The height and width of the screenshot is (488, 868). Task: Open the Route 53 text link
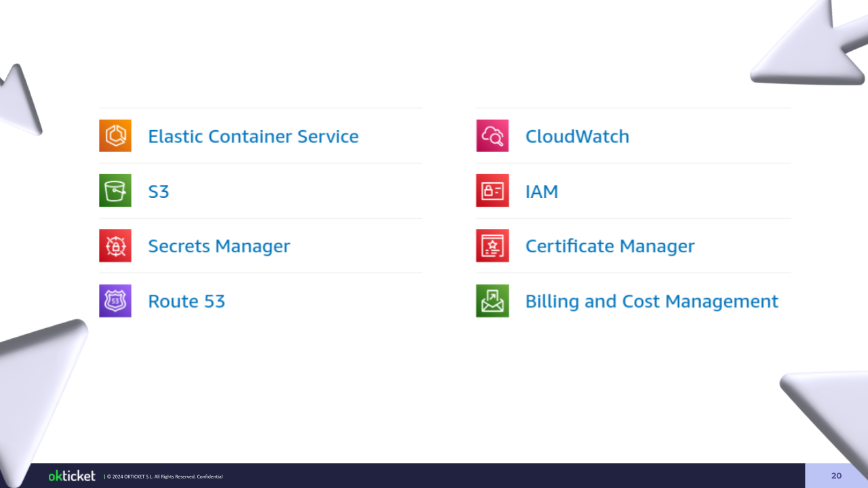click(186, 301)
